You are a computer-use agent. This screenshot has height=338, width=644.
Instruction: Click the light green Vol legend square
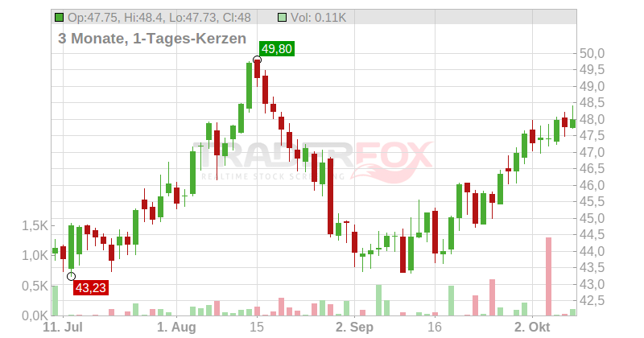tap(283, 18)
